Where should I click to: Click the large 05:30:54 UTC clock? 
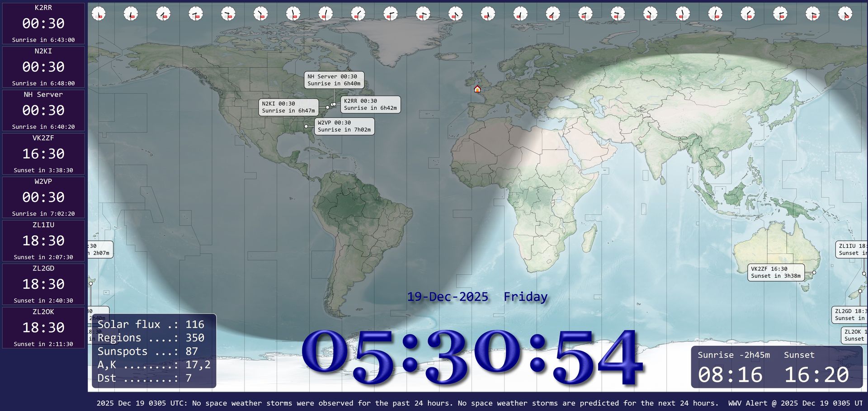pyautogui.click(x=472, y=357)
